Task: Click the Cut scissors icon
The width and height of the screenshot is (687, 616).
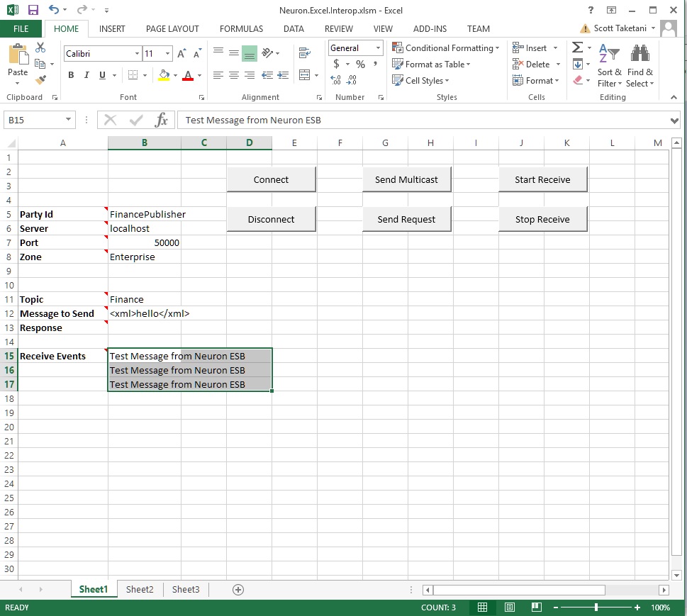Action: [40, 47]
